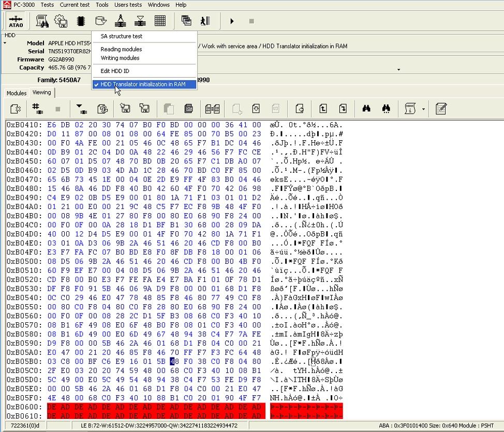Click the second save-to-disk arrow icon
504x432 pixels.
coord(145,108)
